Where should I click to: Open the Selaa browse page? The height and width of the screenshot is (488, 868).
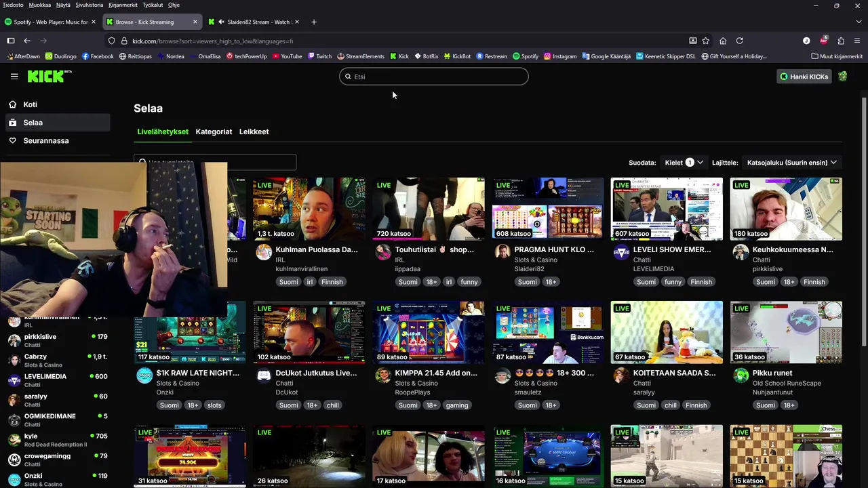pos(58,123)
